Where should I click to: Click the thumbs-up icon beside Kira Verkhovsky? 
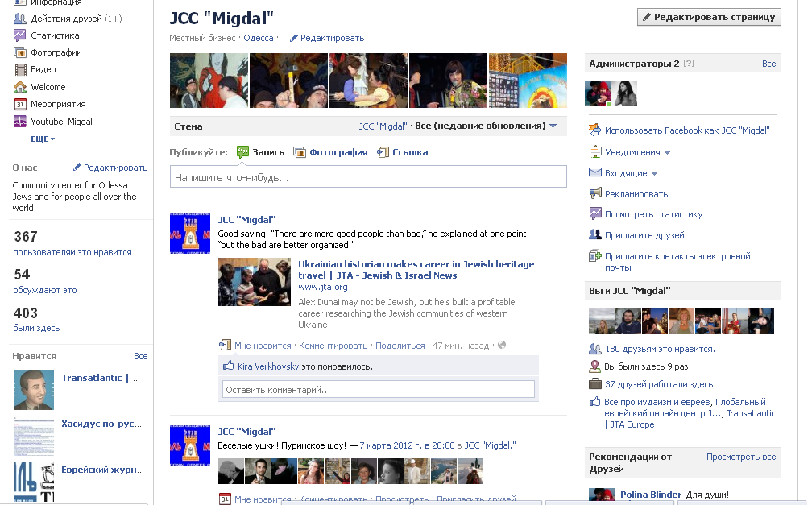click(229, 366)
